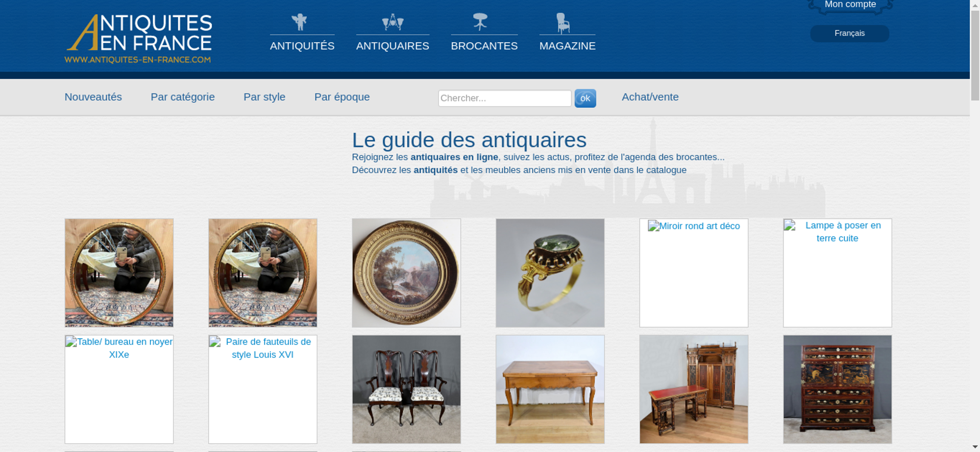This screenshot has width=980, height=452.
Task: Open the Brocantes menu item
Action: point(484,46)
